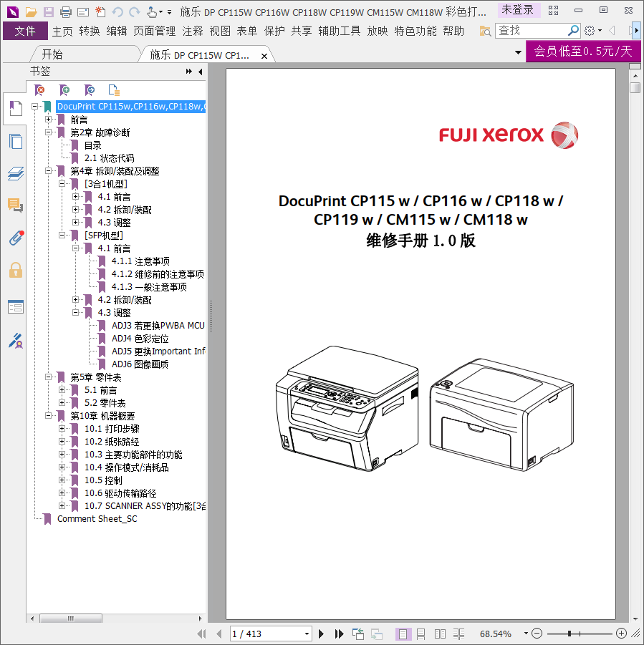Open the attachments paperclip sidebar icon
This screenshot has height=645, width=644.
[x=16, y=238]
